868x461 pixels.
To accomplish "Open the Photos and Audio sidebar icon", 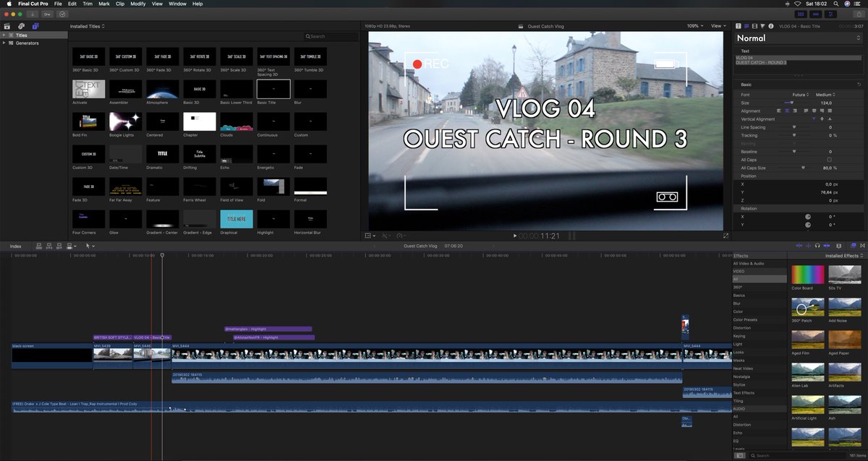I will click(21, 26).
